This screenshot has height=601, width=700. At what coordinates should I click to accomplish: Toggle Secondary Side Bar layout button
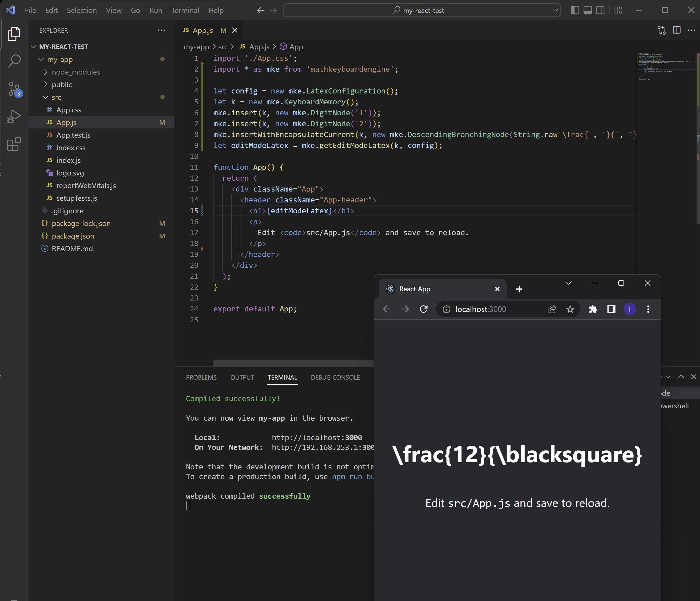tap(600, 10)
